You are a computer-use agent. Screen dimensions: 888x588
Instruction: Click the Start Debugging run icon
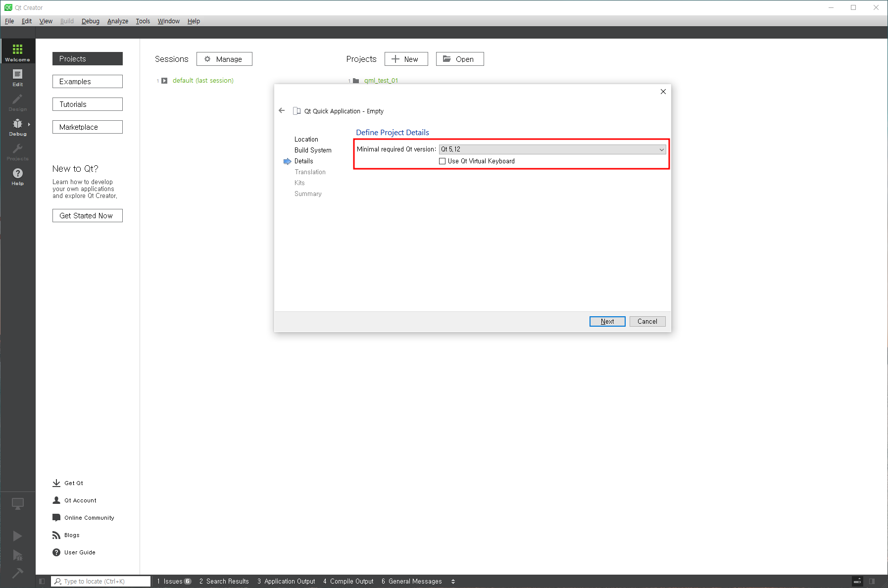[17, 555]
